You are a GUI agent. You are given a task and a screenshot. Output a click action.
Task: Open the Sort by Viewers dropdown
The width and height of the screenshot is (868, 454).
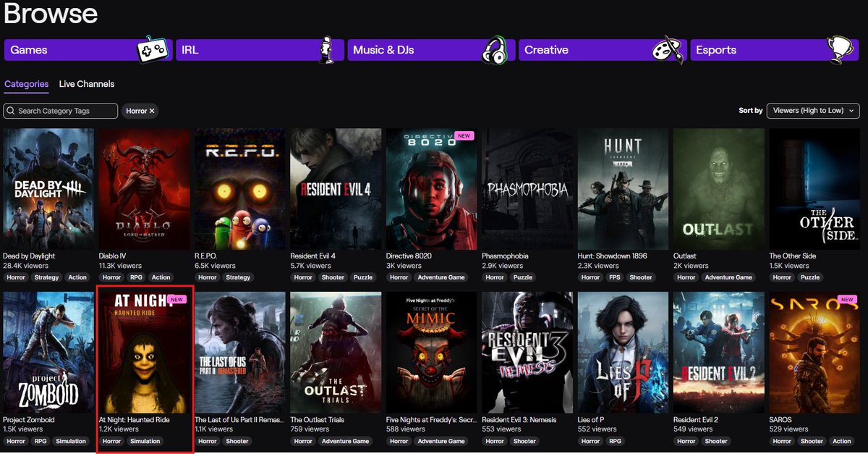[813, 111]
